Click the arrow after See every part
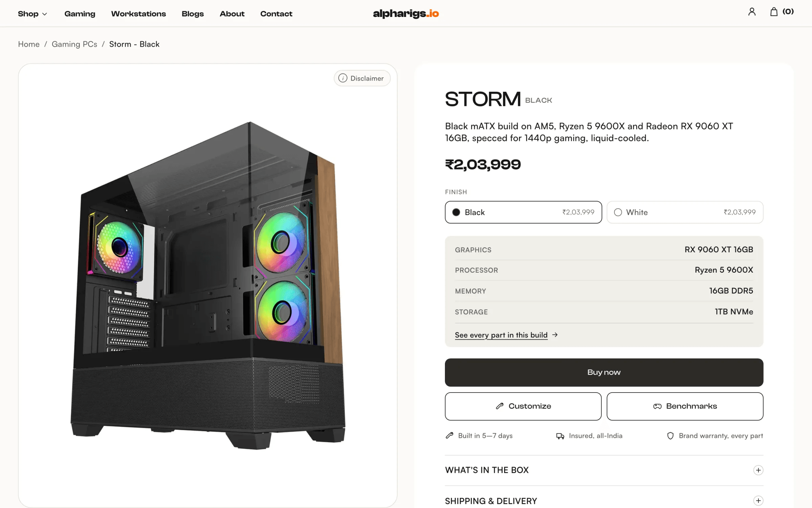The height and width of the screenshot is (508, 812). [x=555, y=335]
